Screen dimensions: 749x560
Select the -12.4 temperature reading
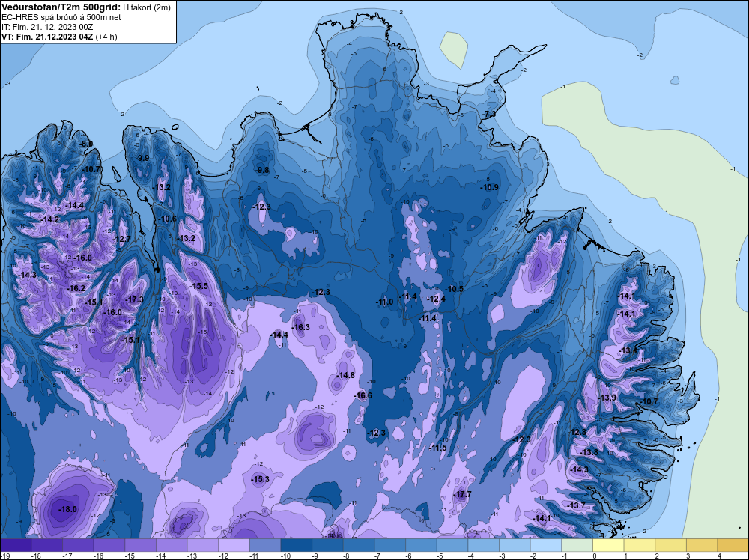[436, 299]
